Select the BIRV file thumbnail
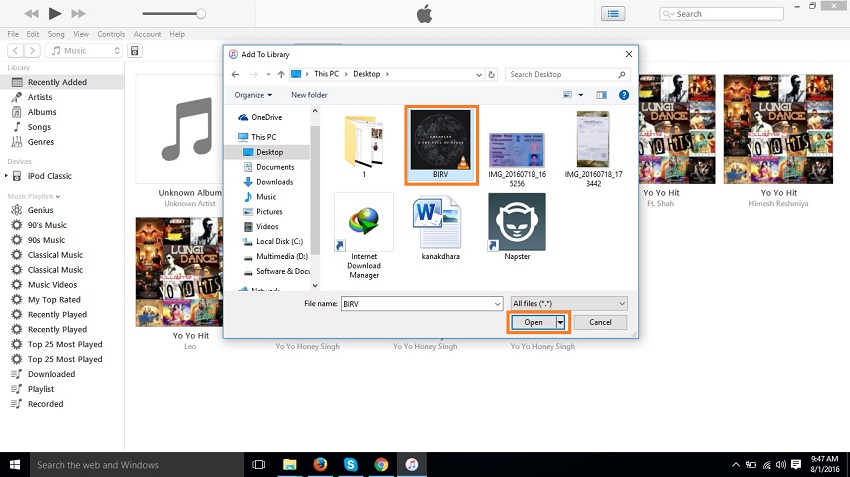The image size is (850, 477). point(441,145)
